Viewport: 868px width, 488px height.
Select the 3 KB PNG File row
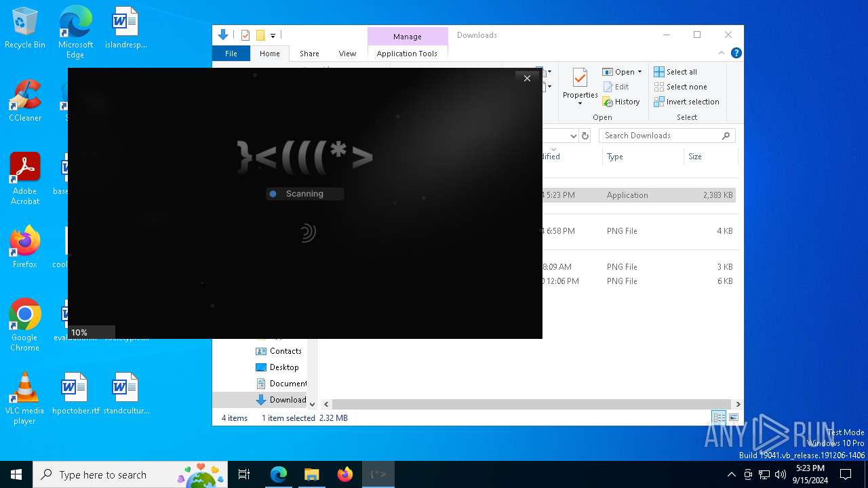click(637, 267)
